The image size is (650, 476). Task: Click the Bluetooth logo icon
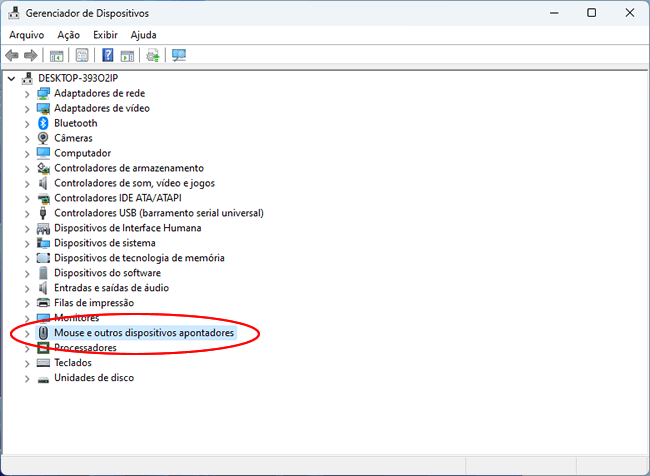(43, 123)
